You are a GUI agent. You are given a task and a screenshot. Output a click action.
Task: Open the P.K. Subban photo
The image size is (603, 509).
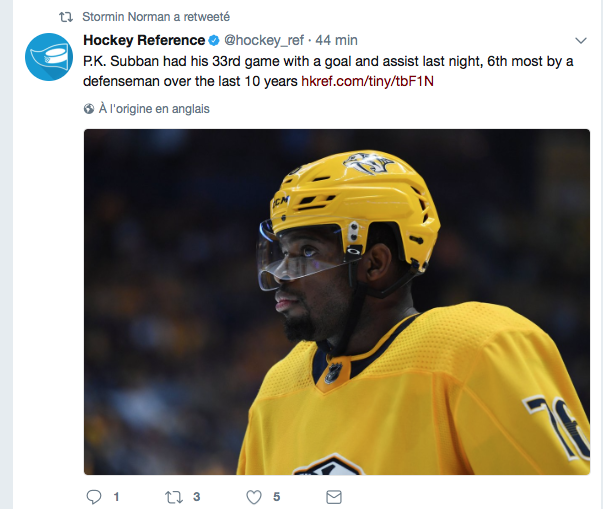click(x=336, y=301)
